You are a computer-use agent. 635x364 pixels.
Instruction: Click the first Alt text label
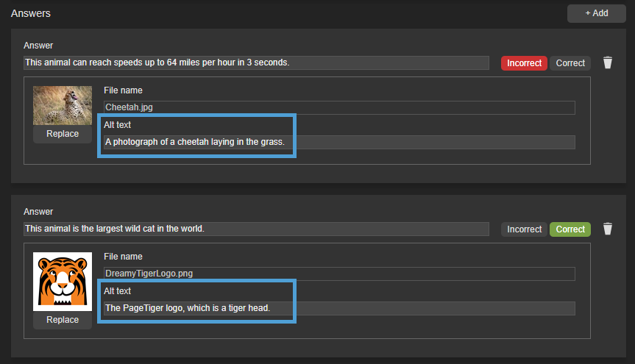coord(117,125)
